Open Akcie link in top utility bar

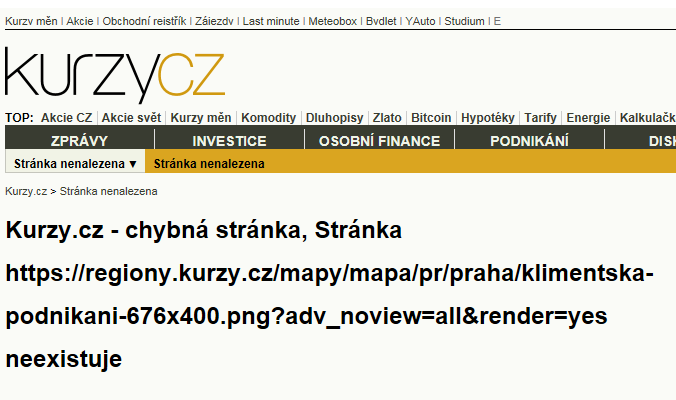pyautogui.click(x=80, y=21)
